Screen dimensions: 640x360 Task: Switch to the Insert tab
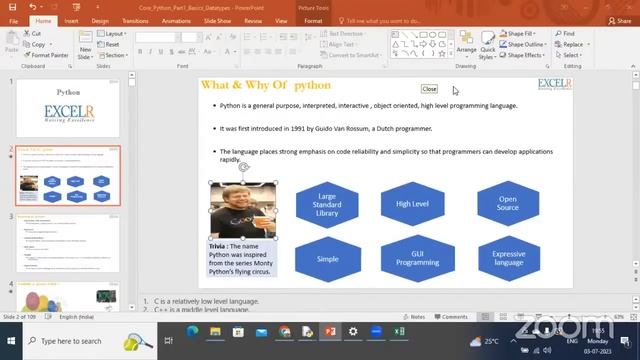coord(71,21)
